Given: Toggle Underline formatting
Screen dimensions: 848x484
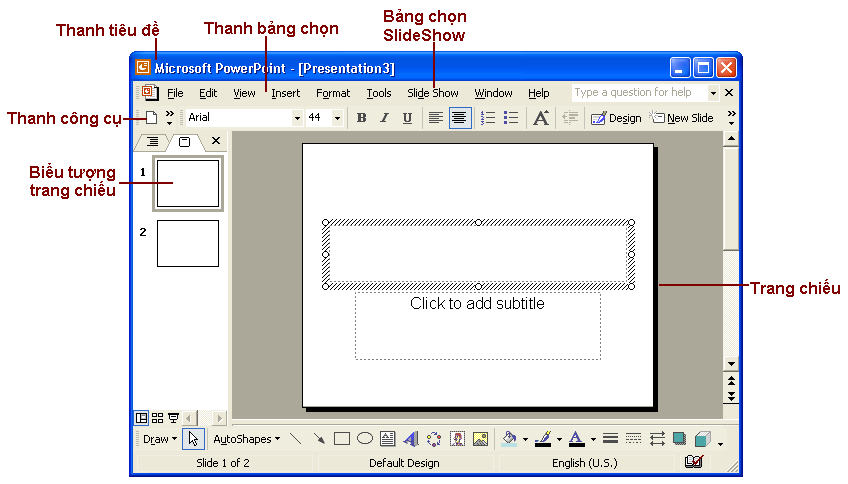Looking at the screenshot, I should point(407,118).
